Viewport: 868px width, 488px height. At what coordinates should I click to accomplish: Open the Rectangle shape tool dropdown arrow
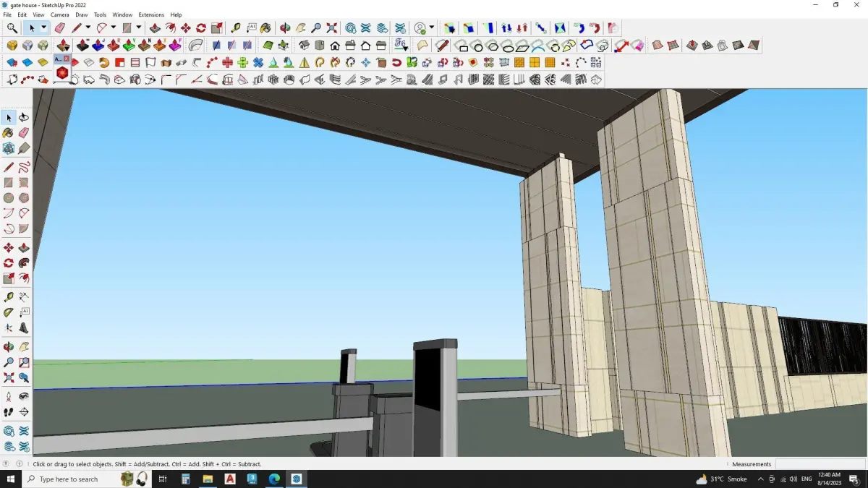pos(138,28)
